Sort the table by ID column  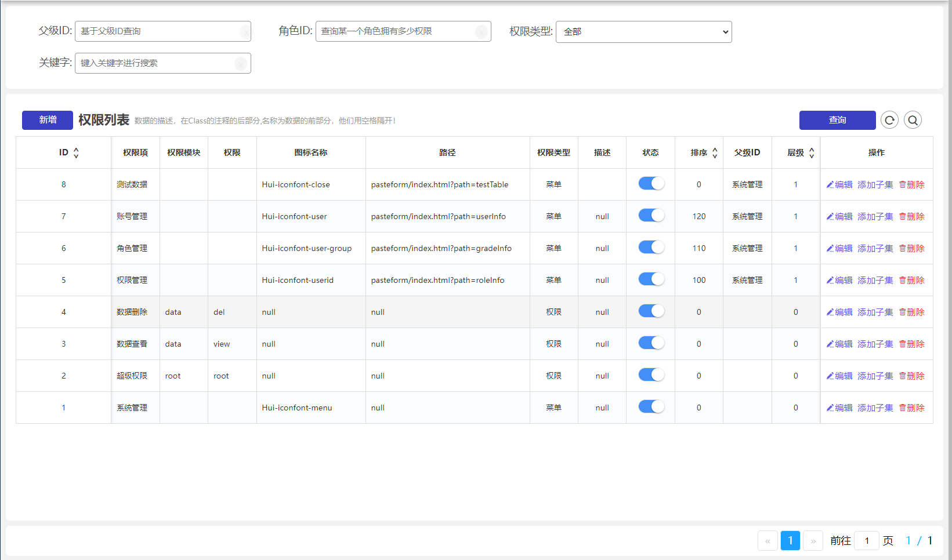76,152
